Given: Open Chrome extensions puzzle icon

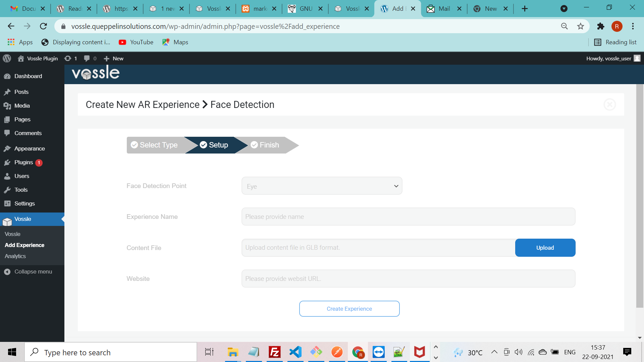Looking at the screenshot, I should click(x=600, y=26).
